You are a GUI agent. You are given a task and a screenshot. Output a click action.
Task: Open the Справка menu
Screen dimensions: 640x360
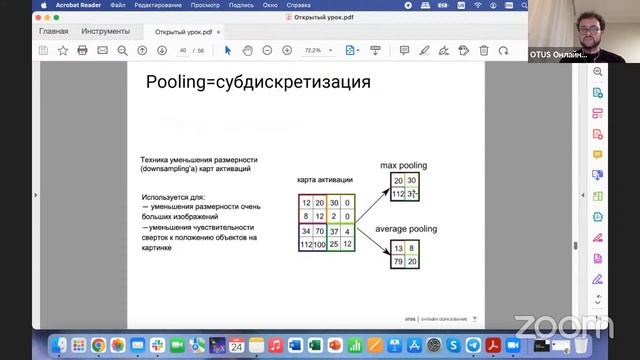(x=298, y=5)
